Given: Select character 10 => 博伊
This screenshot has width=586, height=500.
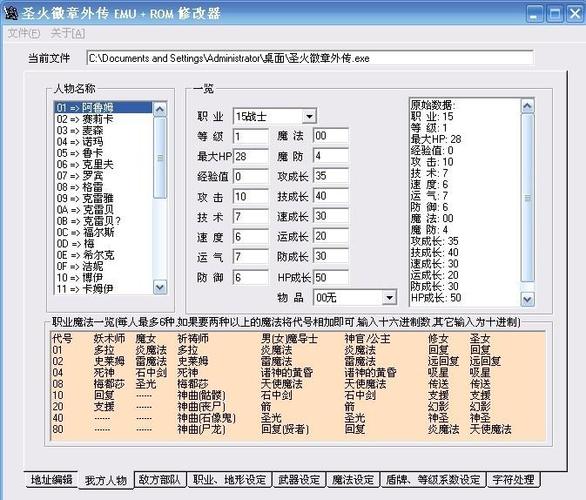Looking at the screenshot, I should click(x=104, y=278).
